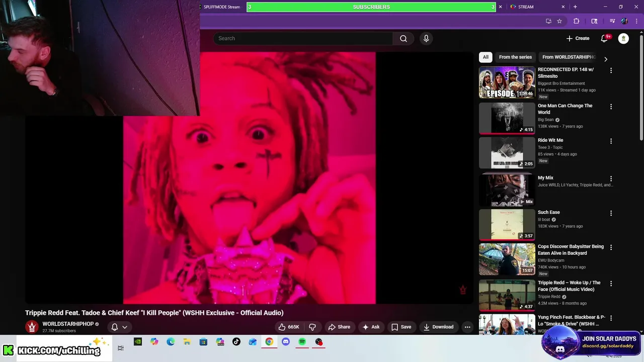Select From WORLDSTARHIPHOP chip
The height and width of the screenshot is (362, 644).
569,57
